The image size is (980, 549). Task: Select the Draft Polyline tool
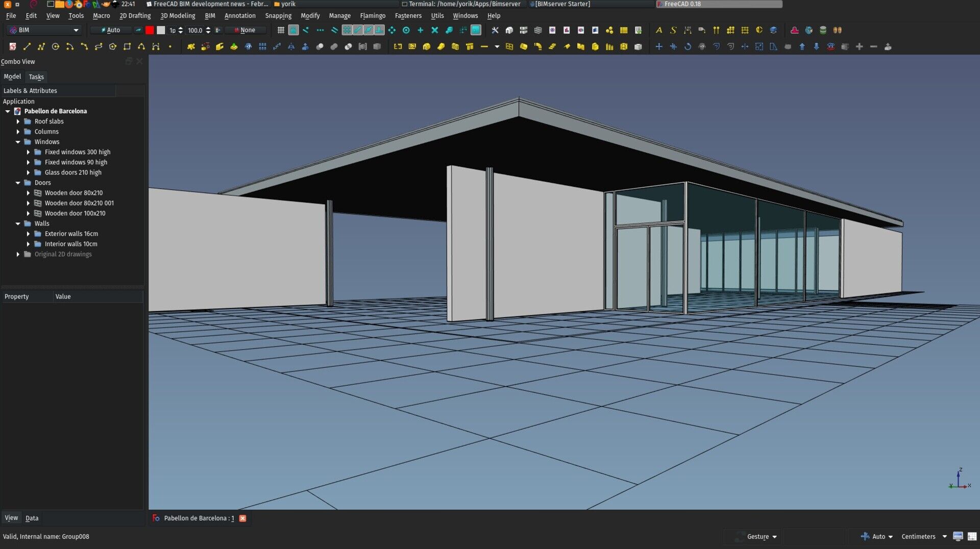point(41,46)
